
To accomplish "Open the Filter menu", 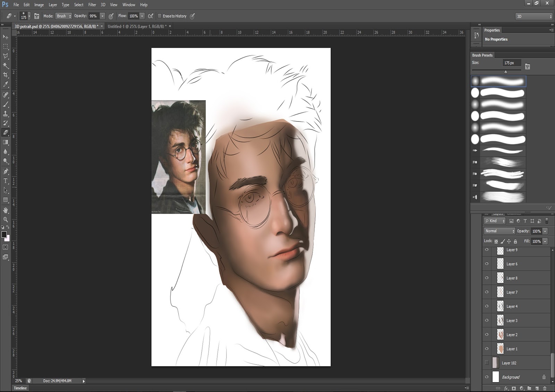I will coord(92,5).
